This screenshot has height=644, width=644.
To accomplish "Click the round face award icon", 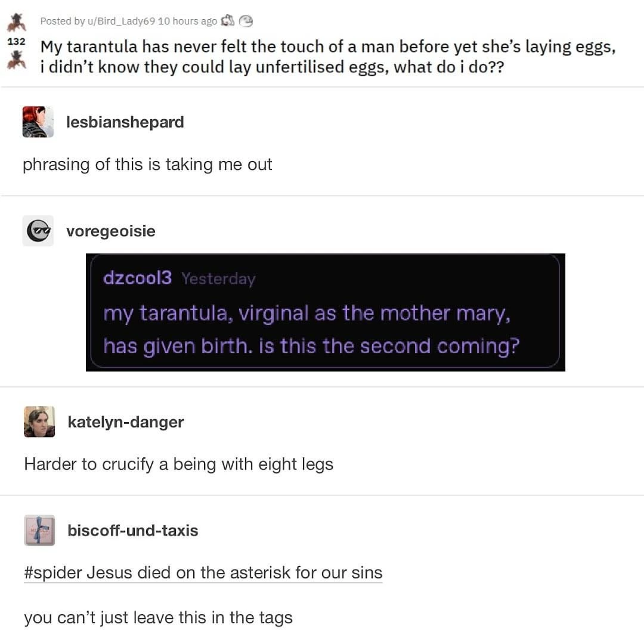I will 246,21.
